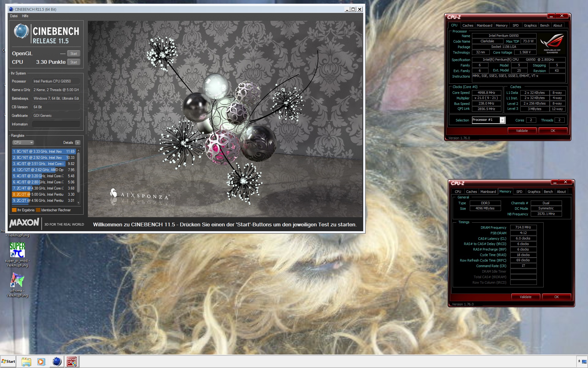588x368 pixels.
Task: Switch to Graphics tab in lower CPU-Z
Action: (534, 192)
